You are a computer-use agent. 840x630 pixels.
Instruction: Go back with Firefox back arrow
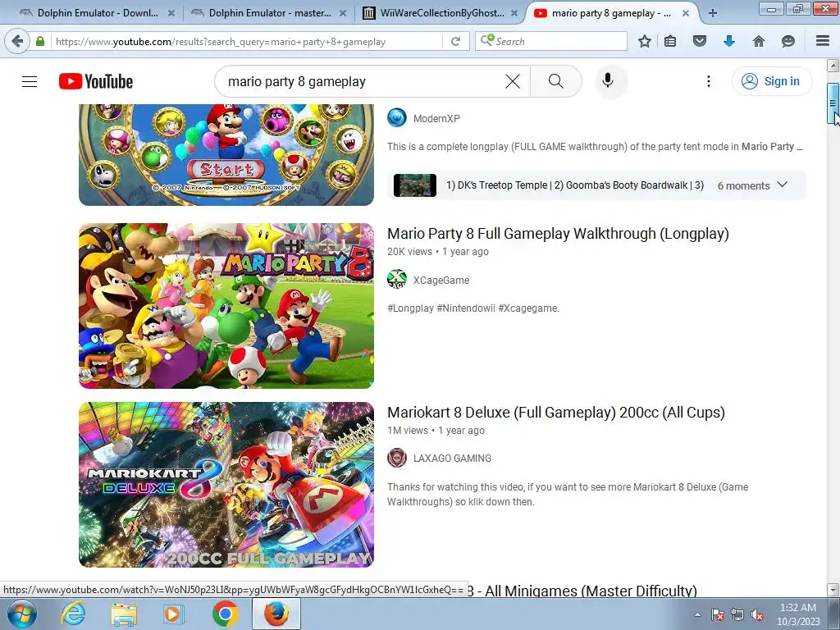[x=17, y=41]
